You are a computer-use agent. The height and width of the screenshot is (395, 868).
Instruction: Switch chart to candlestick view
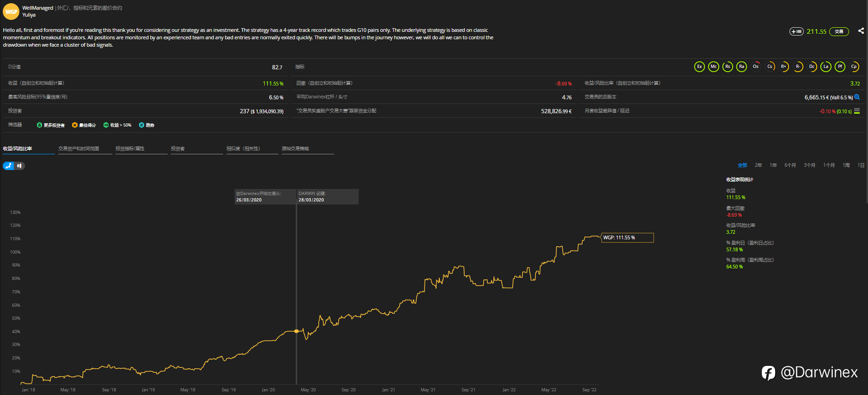(x=19, y=166)
